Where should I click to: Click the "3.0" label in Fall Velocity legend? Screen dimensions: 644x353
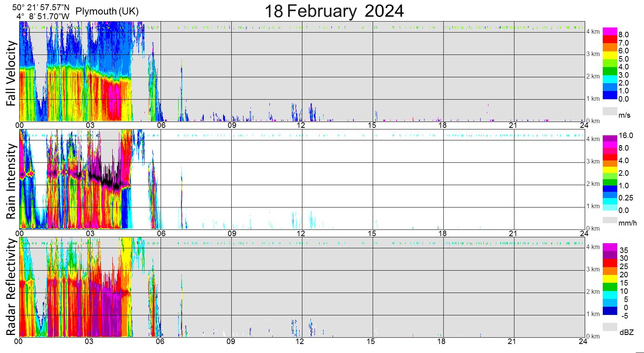click(624, 75)
